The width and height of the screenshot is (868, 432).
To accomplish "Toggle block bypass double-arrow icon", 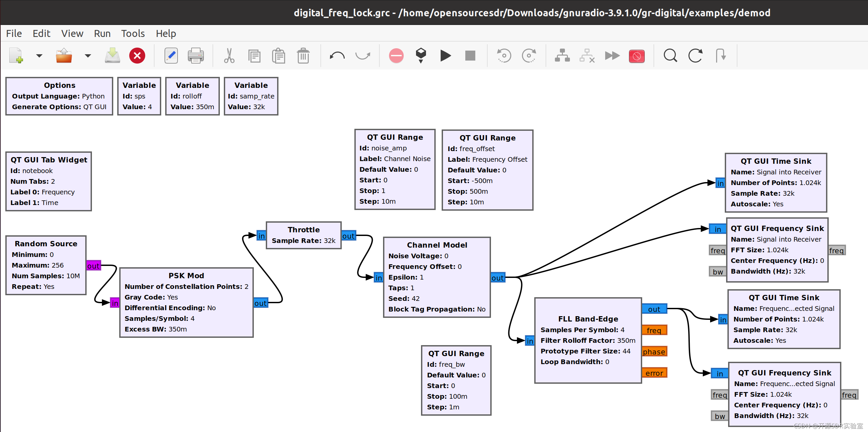I will tap(612, 56).
